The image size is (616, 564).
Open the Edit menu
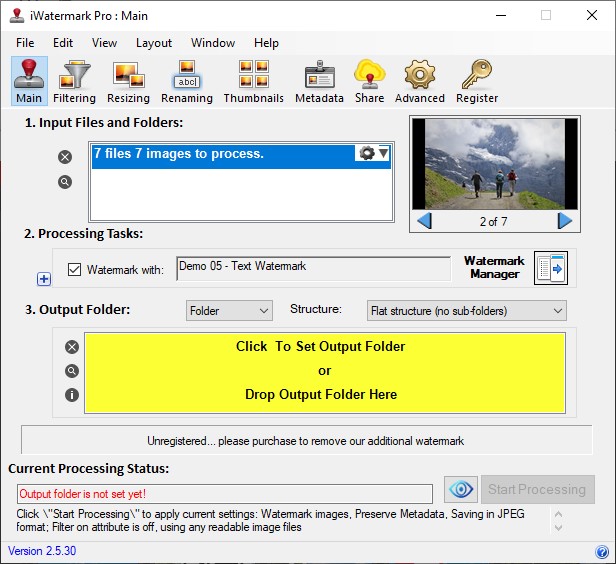point(63,42)
